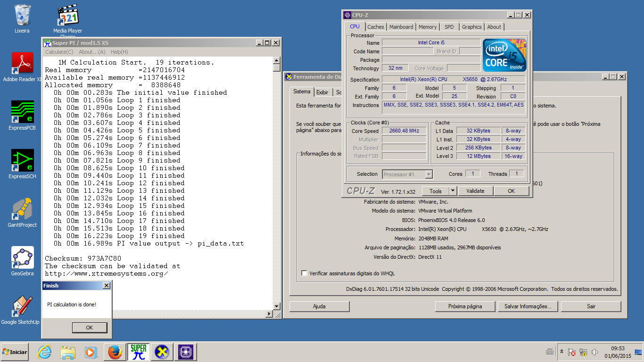Click the Super PI title bar icon
Screen dimensions: 644x362
[47, 42]
